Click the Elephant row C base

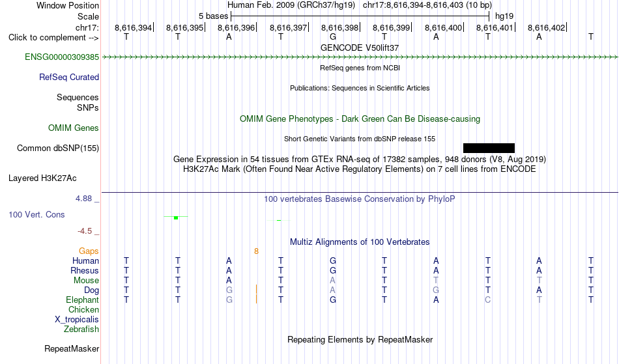488,300
